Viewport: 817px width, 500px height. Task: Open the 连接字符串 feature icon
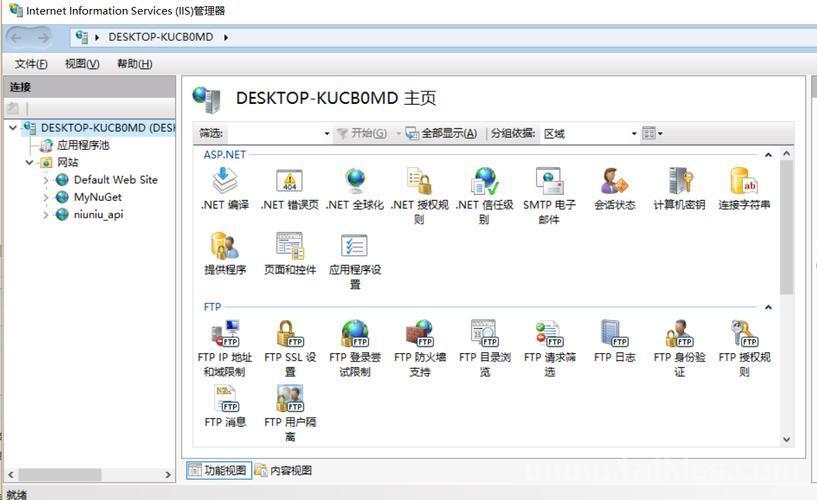(x=744, y=182)
